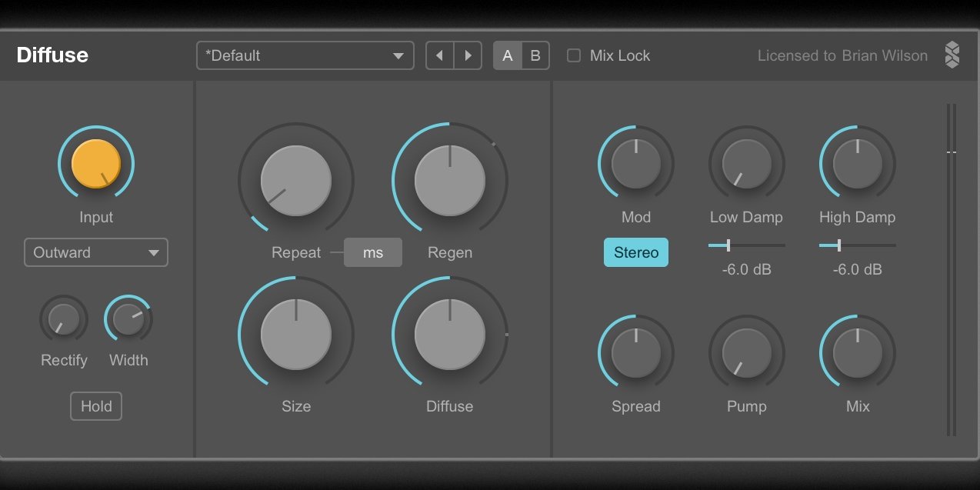Click the Regen knob
Screen dimensions: 980x490
[450, 181]
